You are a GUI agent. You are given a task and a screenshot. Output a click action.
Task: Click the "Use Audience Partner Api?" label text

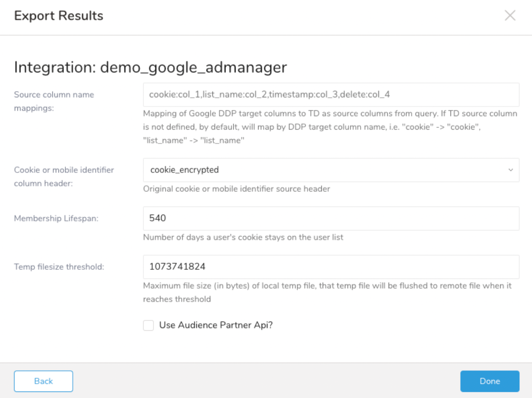point(216,325)
